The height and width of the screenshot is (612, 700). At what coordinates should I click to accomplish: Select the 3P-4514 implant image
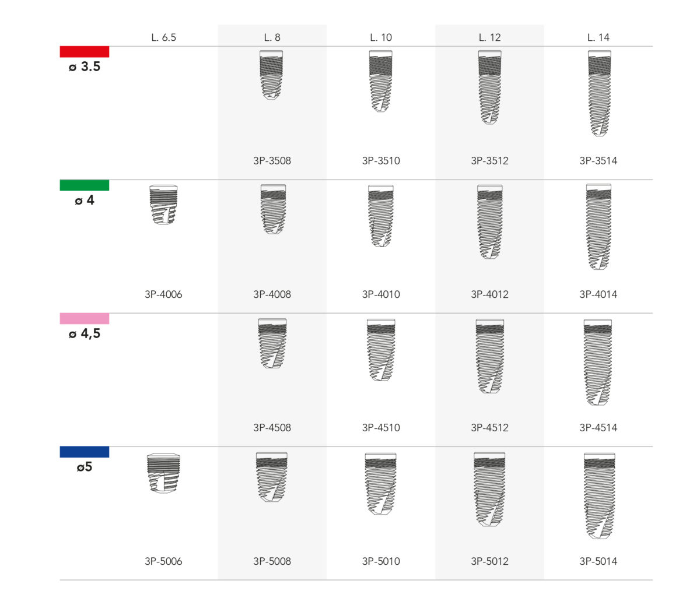[598, 362]
